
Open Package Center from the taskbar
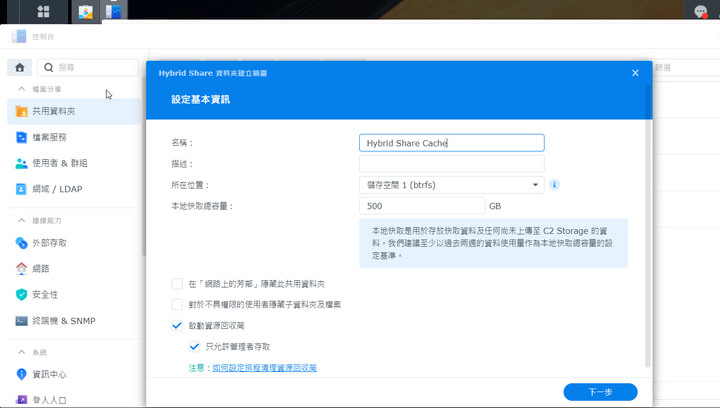point(85,12)
